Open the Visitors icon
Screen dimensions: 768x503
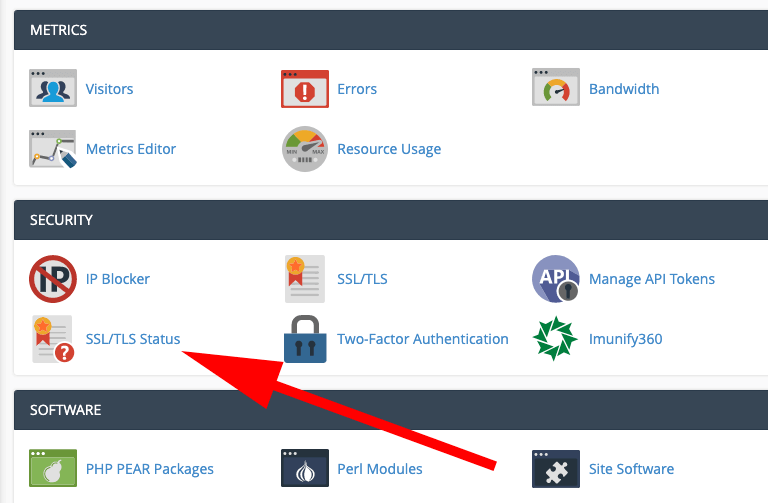tap(53, 88)
